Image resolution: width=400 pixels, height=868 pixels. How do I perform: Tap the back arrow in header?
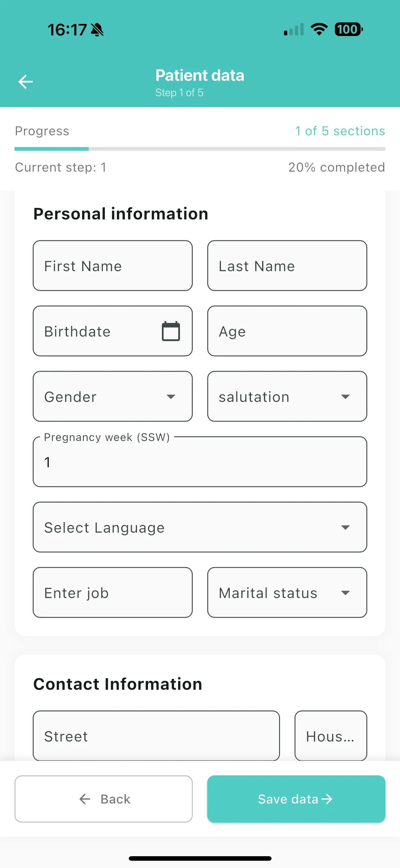point(25,81)
